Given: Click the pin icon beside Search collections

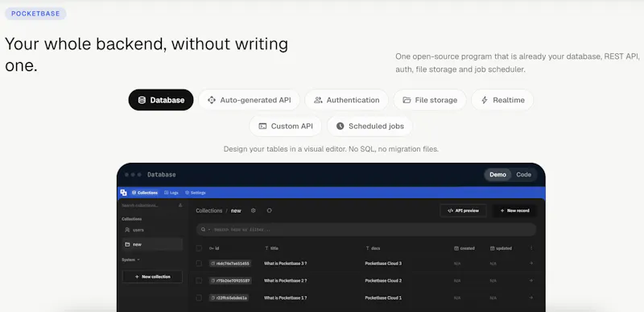Looking at the screenshot, I should point(180,205).
